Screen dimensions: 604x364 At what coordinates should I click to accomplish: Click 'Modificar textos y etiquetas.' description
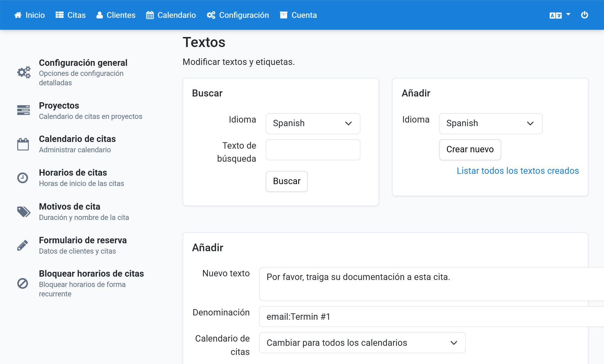[239, 62]
